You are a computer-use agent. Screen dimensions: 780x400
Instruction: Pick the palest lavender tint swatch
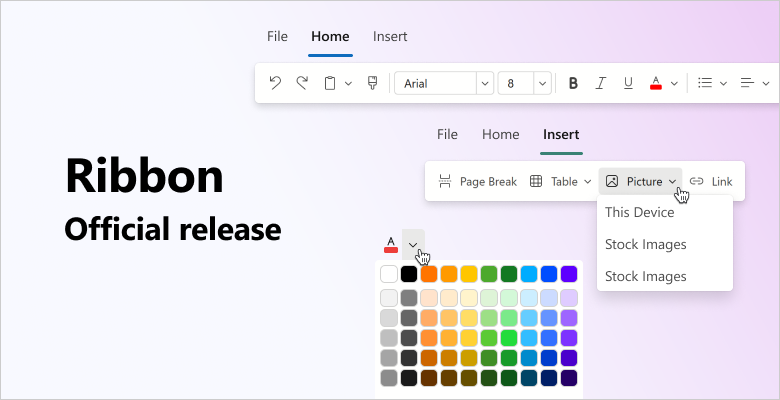(569, 298)
